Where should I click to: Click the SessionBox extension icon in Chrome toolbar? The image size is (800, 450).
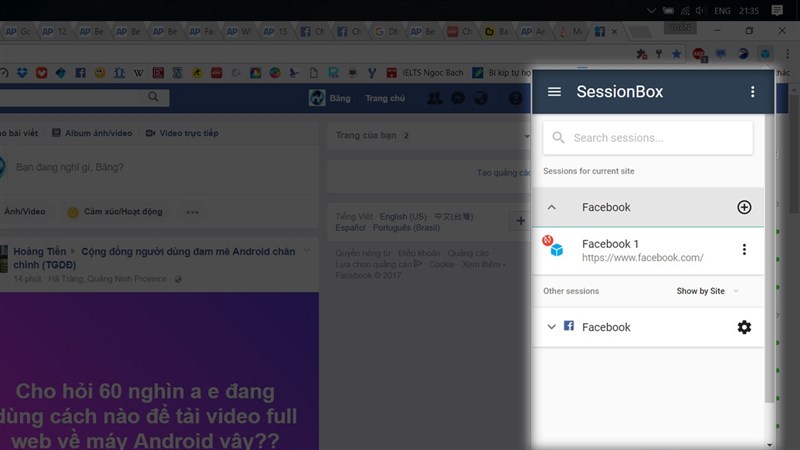point(765,54)
